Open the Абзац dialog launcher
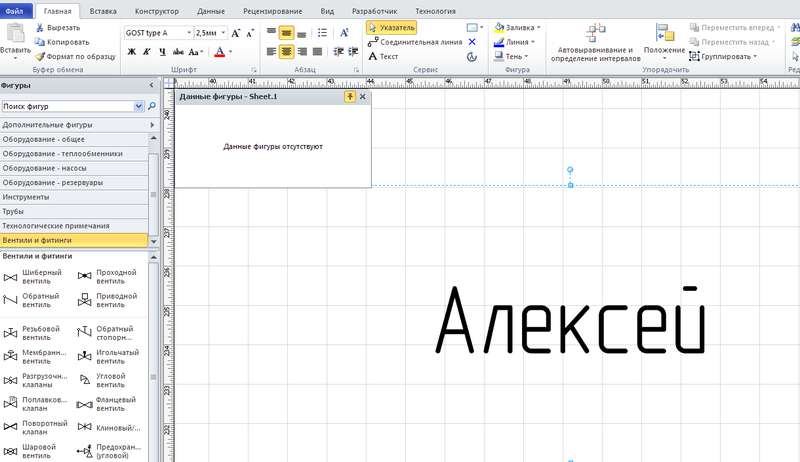 (x=356, y=69)
